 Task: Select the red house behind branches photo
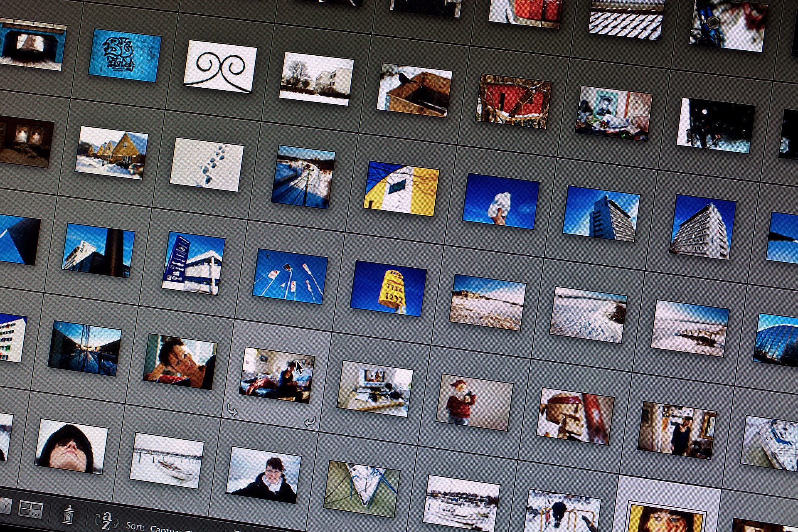[x=513, y=101]
